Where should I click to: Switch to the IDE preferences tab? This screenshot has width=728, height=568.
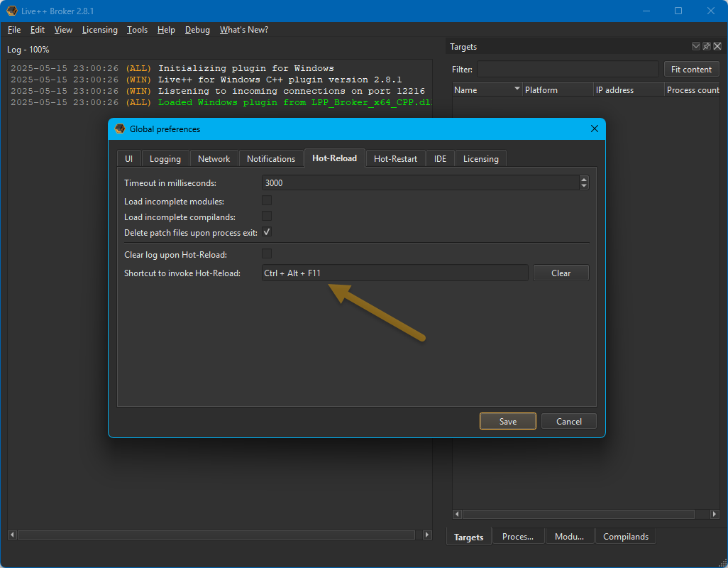coord(440,159)
